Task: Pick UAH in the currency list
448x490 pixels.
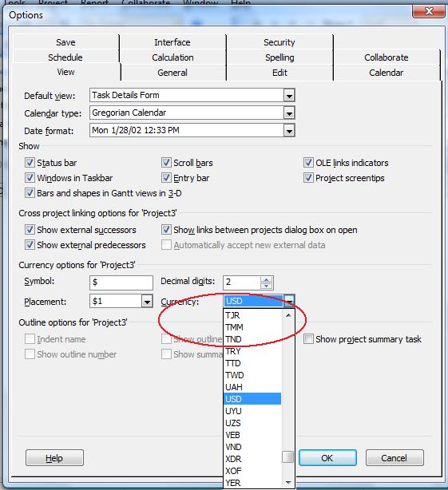Action: point(252,387)
